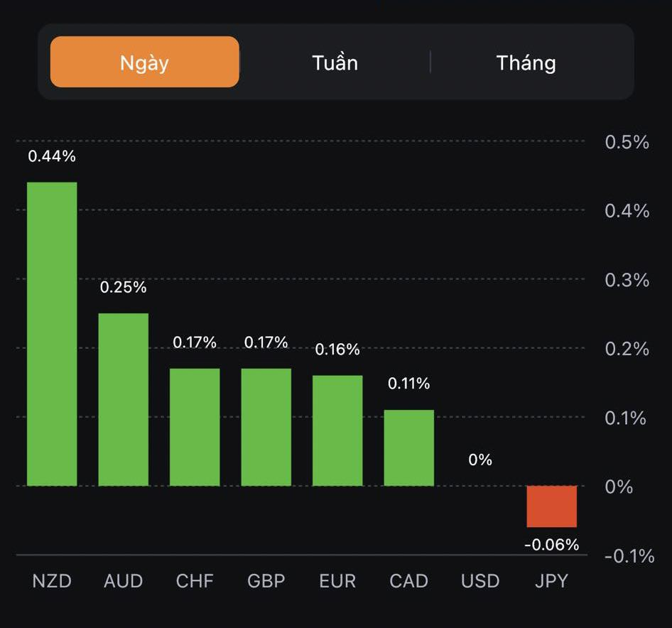The width and height of the screenshot is (672, 628).
Task: Click the CAD currency label
Action: click(x=409, y=581)
